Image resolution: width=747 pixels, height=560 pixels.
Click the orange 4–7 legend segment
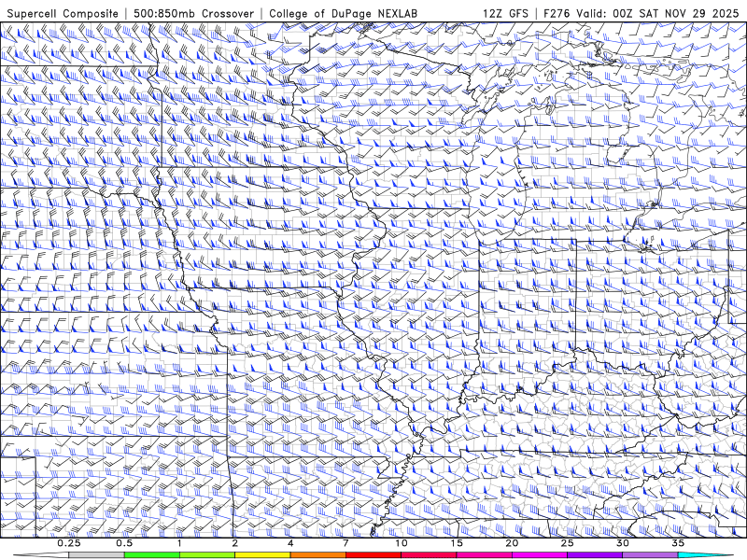click(x=317, y=555)
